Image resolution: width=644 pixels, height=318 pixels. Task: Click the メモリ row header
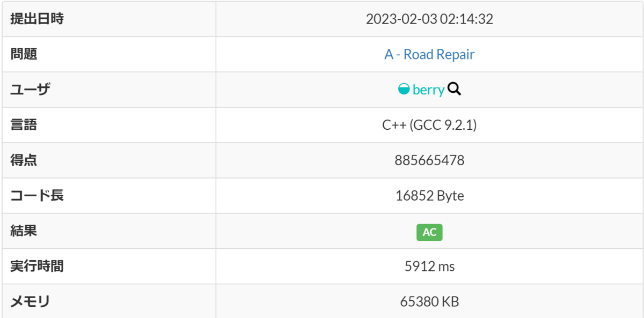click(109, 301)
